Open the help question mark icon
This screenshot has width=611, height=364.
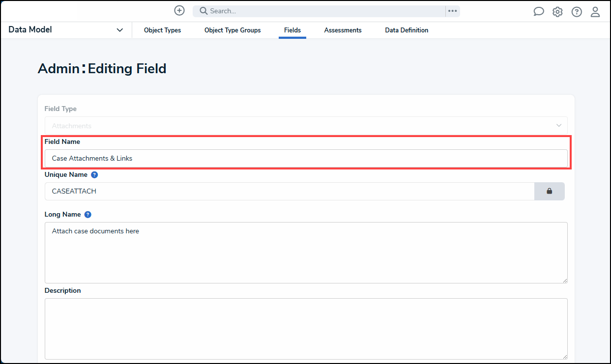pos(576,11)
